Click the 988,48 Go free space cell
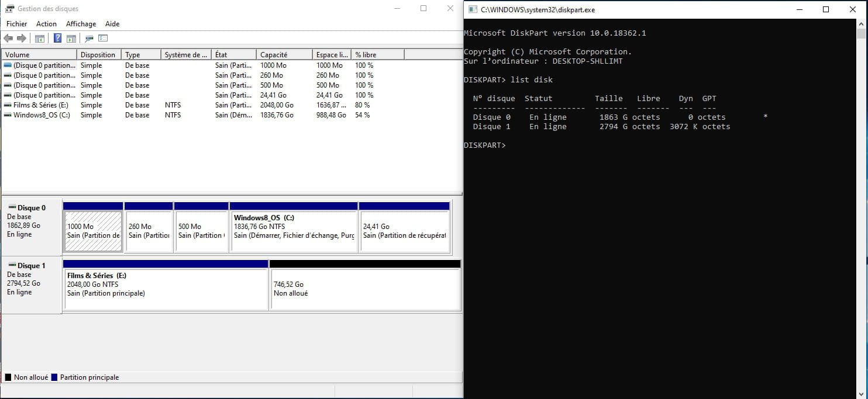The width and height of the screenshot is (868, 399). (331, 115)
